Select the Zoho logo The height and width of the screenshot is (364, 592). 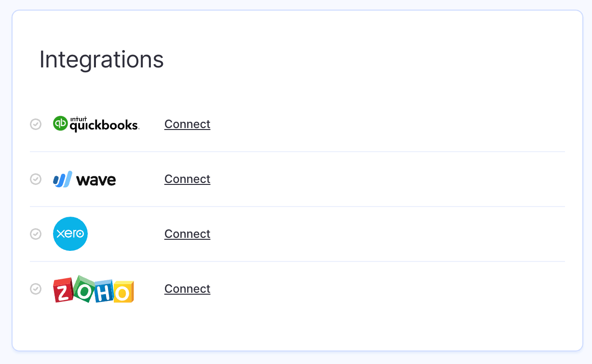(x=94, y=289)
